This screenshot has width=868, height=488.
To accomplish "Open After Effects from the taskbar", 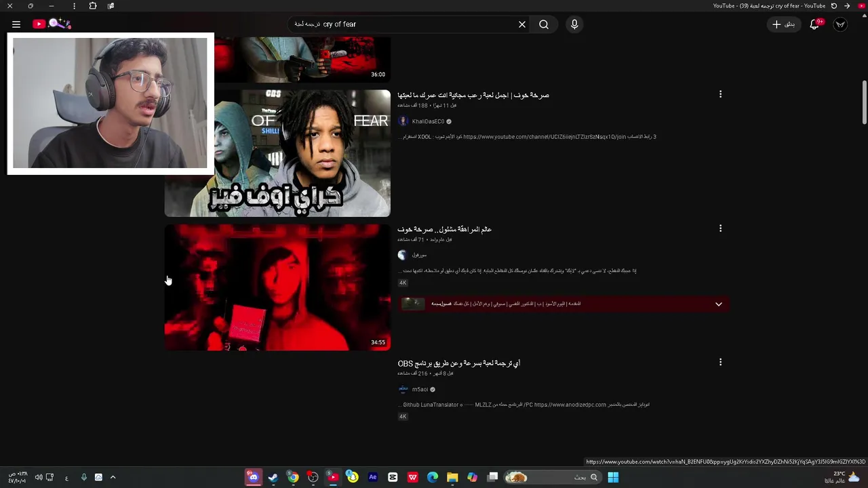I will pyautogui.click(x=372, y=477).
